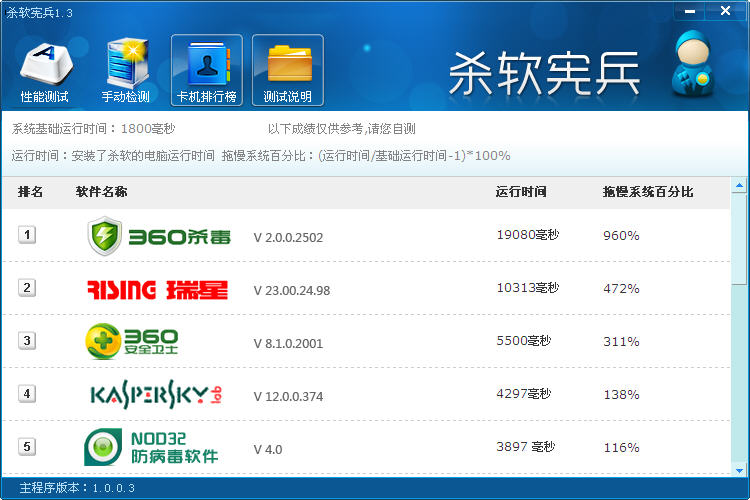Select rank number 4 badge

pos(27,394)
